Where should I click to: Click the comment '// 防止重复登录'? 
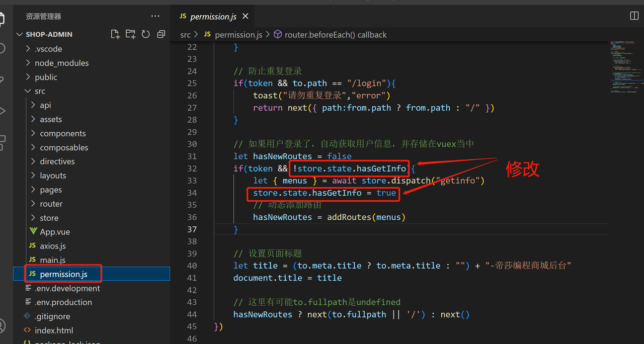(268, 71)
